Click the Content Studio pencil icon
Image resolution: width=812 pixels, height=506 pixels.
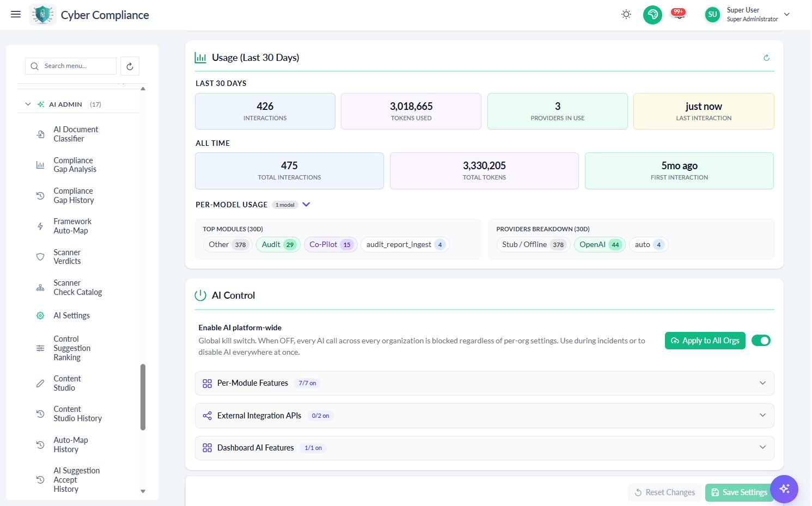(x=40, y=384)
